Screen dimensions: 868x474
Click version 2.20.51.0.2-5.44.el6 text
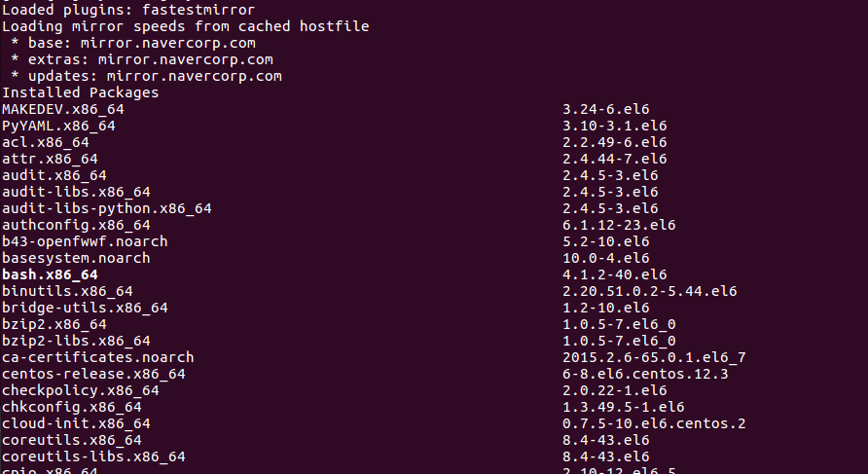coord(650,291)
